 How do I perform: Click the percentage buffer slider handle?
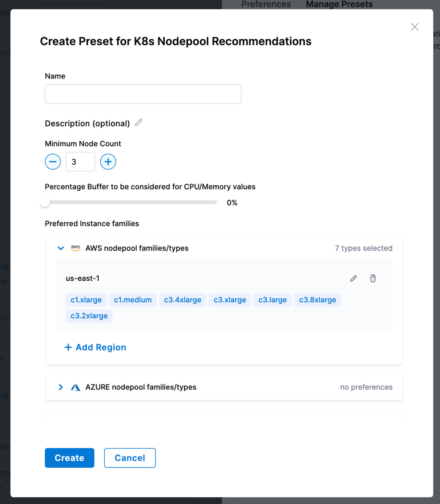pyautogui.click(x=45, y=203)
